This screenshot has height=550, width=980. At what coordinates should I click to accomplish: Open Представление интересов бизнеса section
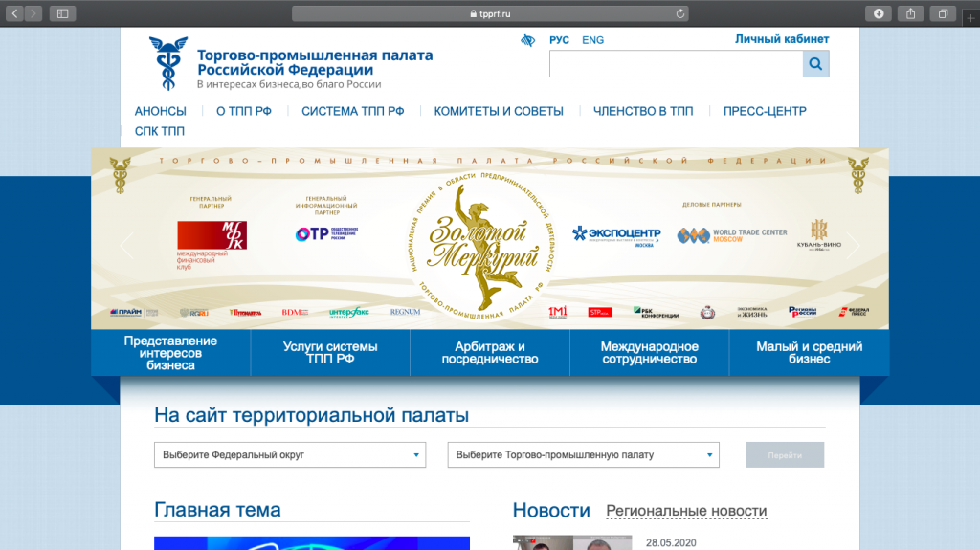[170, 353]
